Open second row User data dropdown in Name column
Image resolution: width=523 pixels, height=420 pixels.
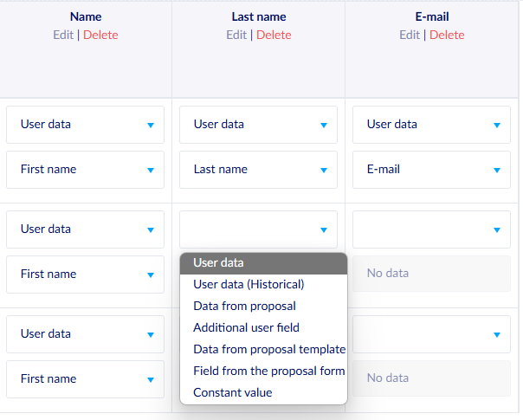coord(85,229)
